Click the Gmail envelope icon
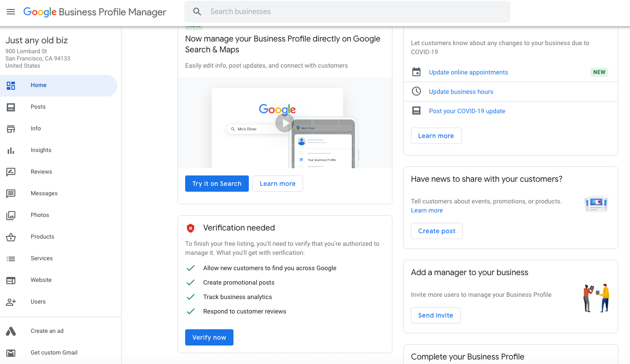 (x=11, y=353)
